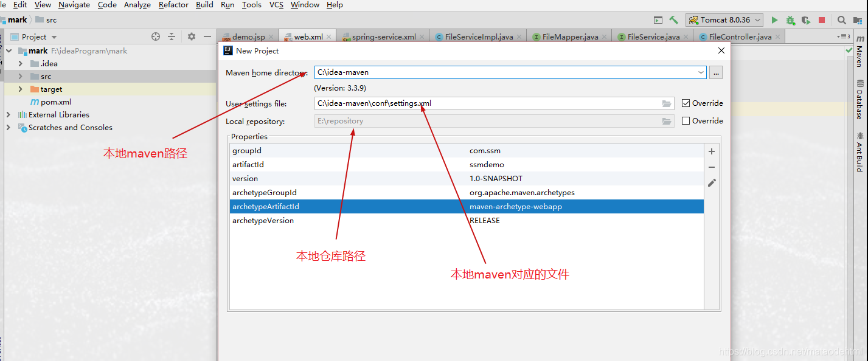Browse for the user settings file folder icon
868x363 pixels.
667,103
